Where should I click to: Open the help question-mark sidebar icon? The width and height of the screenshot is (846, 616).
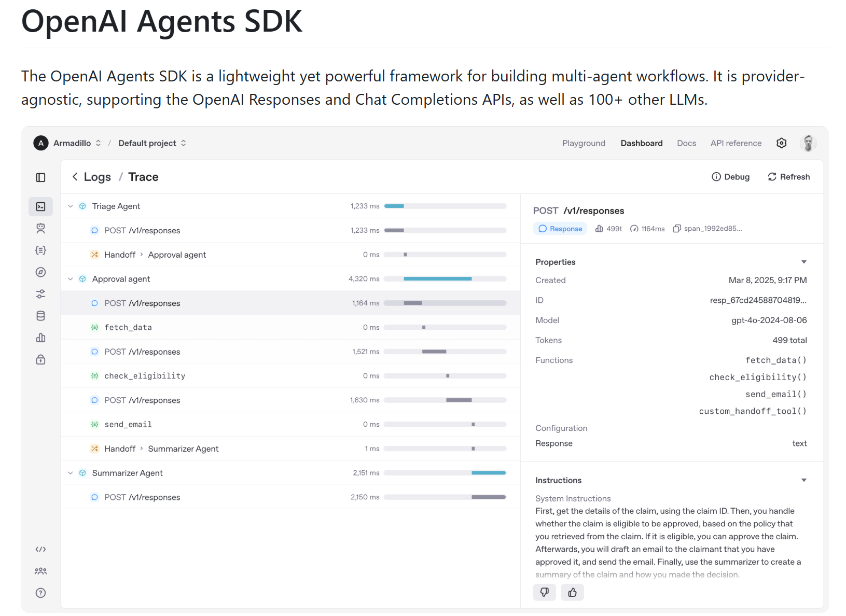tap(40, 593)
